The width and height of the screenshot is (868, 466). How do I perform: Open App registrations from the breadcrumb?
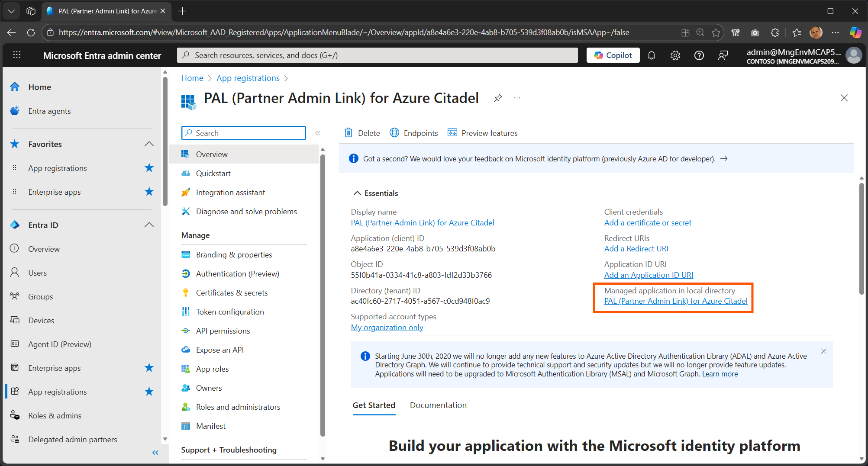(x=248, y=78)
